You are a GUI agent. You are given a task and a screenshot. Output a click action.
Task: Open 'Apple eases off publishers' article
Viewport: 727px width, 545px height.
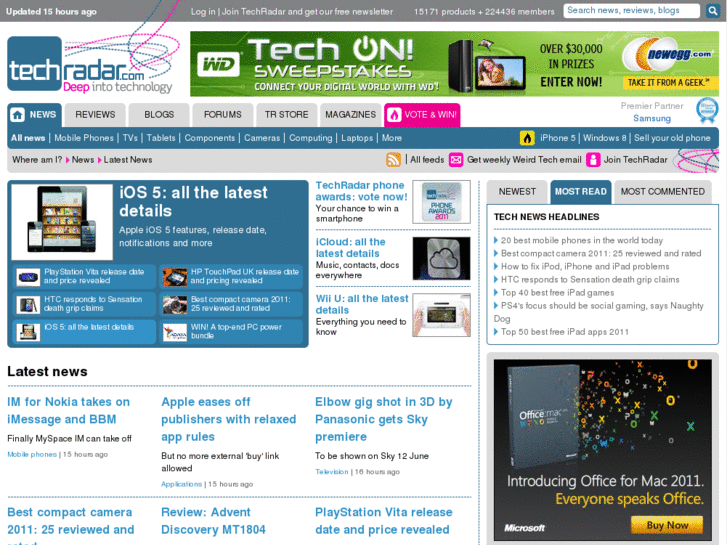[229, 419]
